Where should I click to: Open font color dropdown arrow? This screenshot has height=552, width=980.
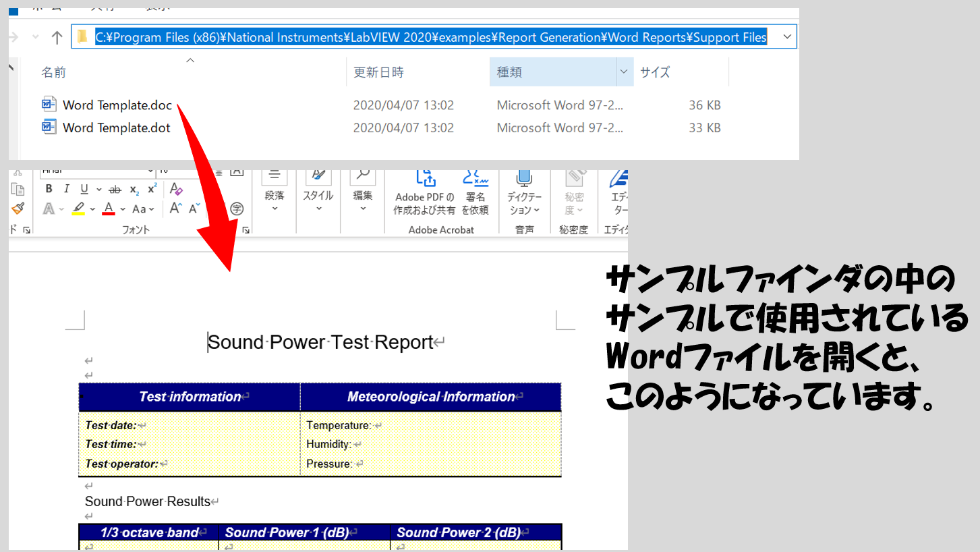pos(123,209)
